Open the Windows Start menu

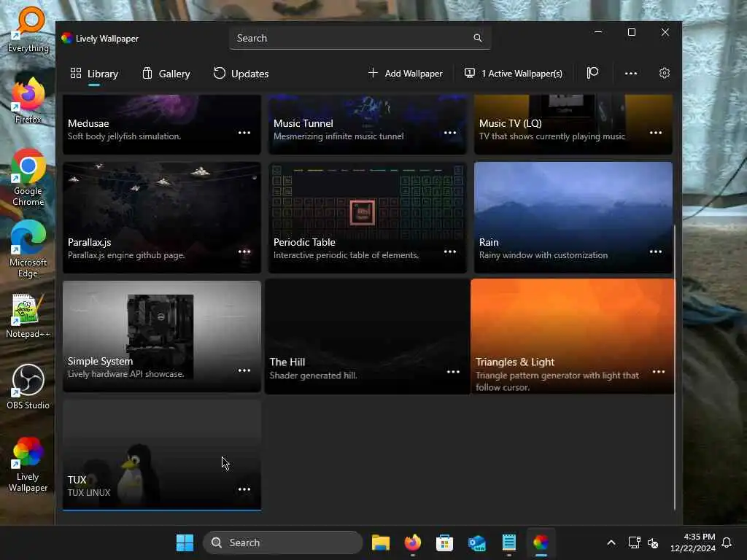click(x=185, y=542)
